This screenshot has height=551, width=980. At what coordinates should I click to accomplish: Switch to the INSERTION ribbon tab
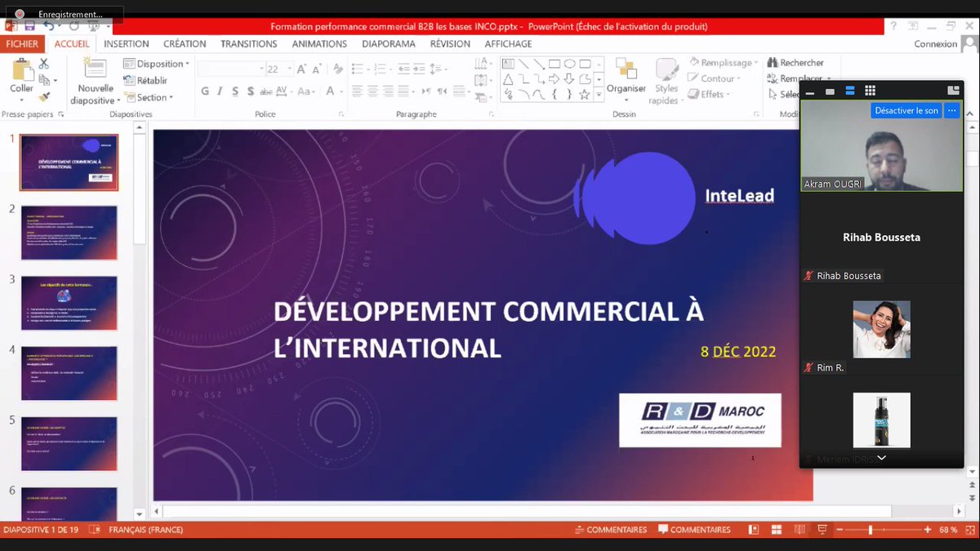(127, 43)
